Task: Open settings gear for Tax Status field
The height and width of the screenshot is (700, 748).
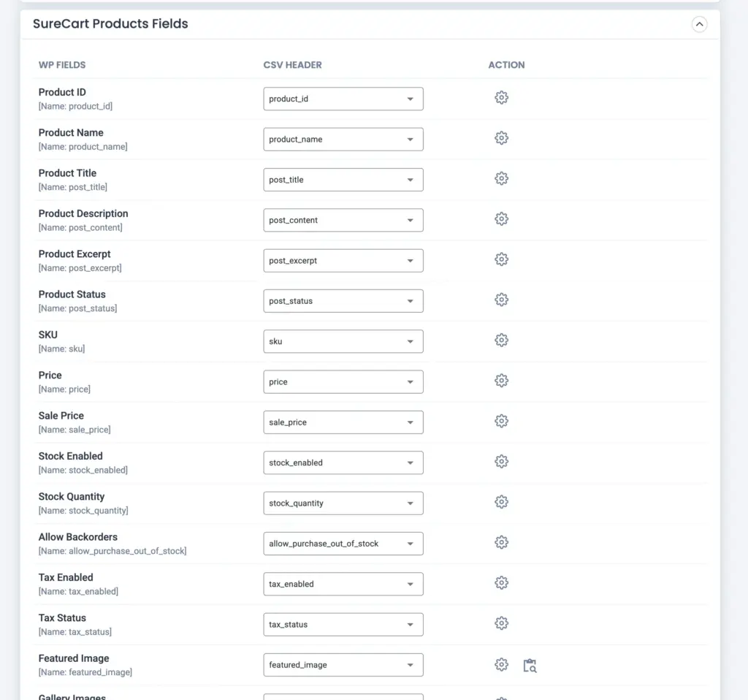Action: (x=501, y=623)
